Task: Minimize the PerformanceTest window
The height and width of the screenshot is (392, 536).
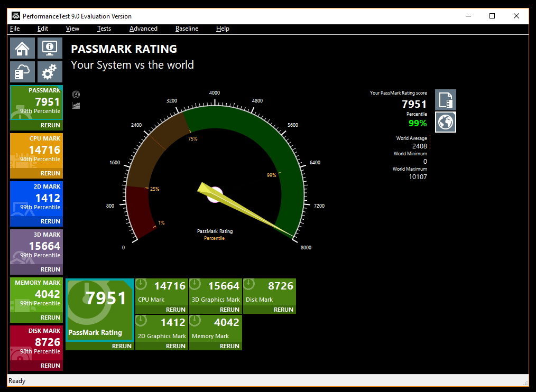Action: (468, 16)
